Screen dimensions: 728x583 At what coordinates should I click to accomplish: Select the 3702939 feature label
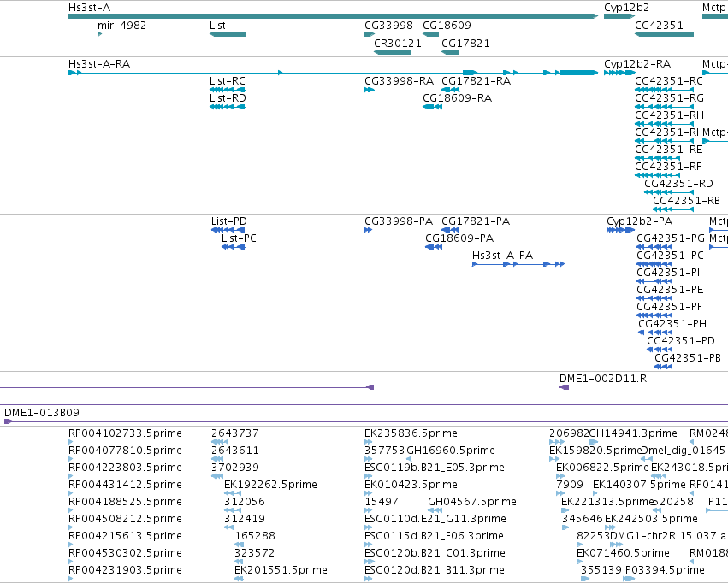(x=235, y=468)
